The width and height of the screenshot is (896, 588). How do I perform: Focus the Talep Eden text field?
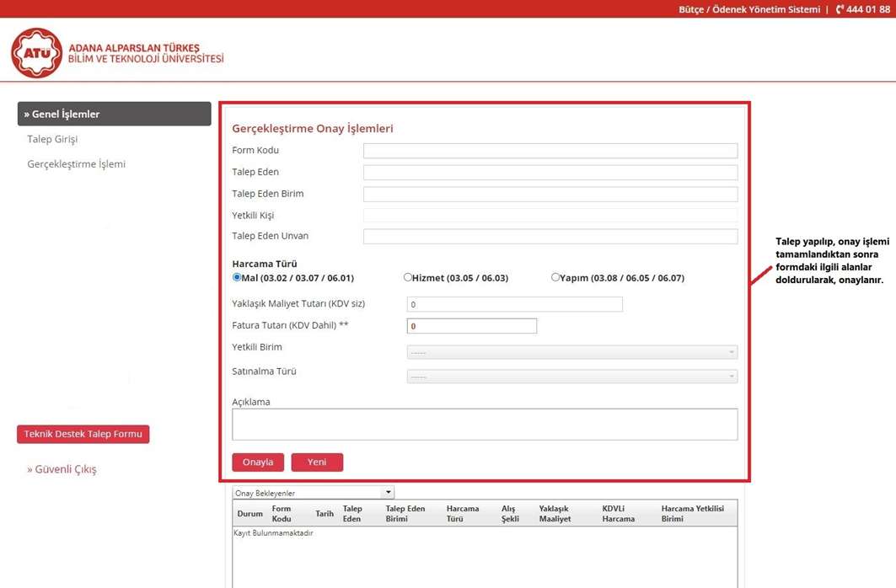point(550,173)
